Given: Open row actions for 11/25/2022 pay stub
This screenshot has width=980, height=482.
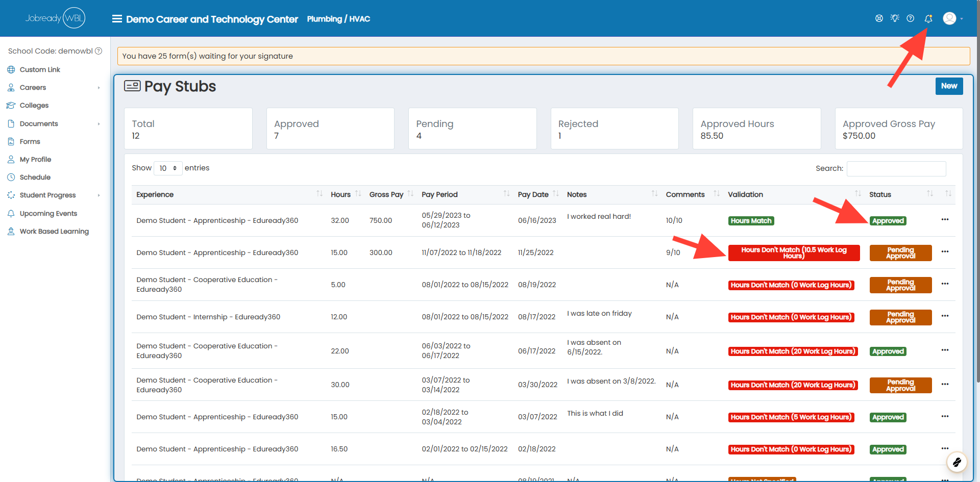Looking at the screenshot, I should click(x=945, y=252).
